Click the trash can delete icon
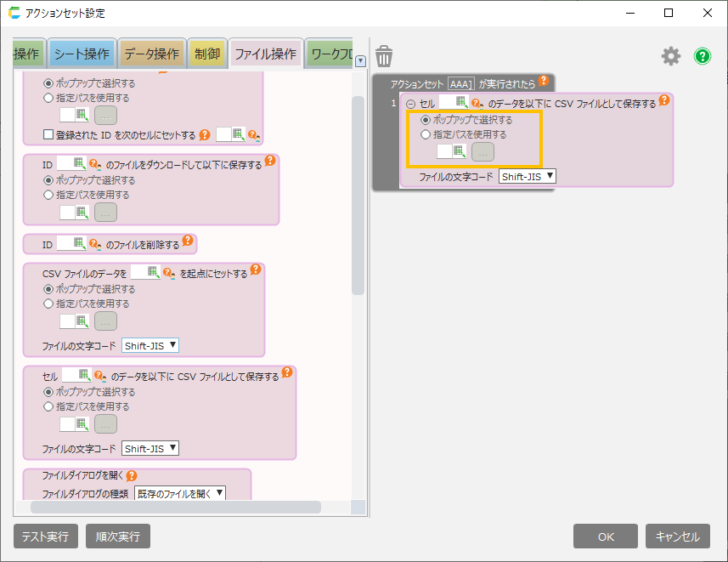This screenshot has width=728, height=562. [384, 56]
